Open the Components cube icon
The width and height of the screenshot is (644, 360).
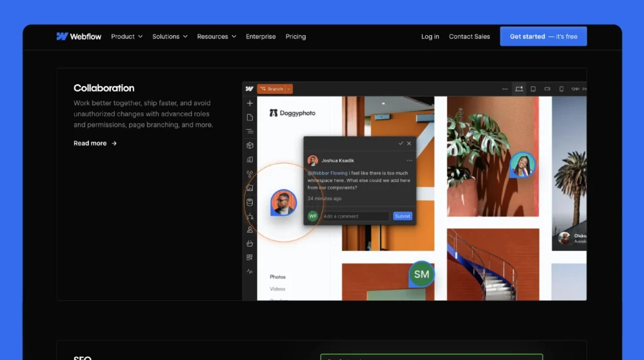point(250,145)
